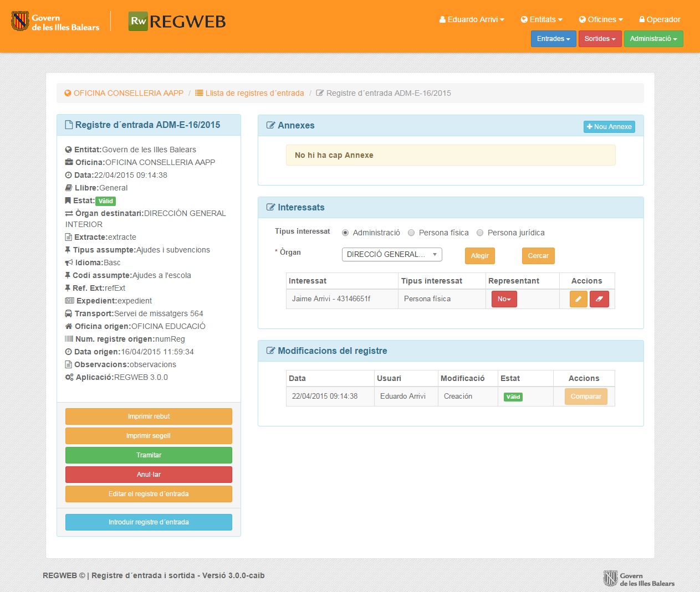Click the pencil edit icon for Jaime Arrivi
This screenshot has width=700, height=592.
578,299
